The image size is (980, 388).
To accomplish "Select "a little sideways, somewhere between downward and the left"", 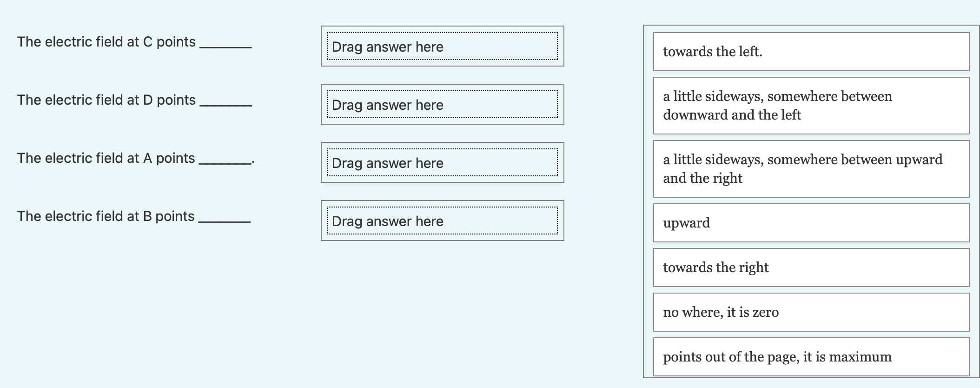I will [x=811, y=105].
